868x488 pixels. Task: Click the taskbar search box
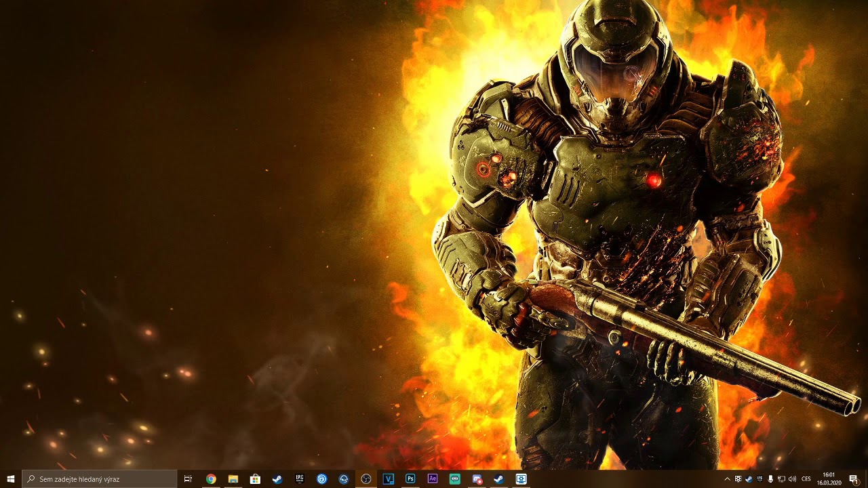[x=100, y=479]
